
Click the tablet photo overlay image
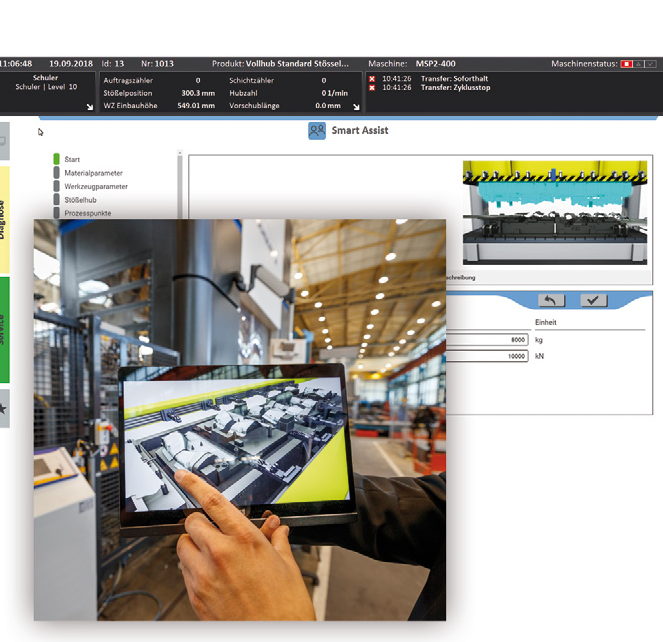coord(240,420)
